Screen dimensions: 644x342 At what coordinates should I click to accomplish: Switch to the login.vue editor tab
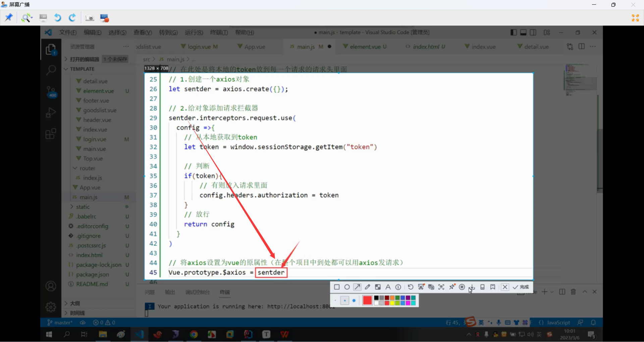[x=199, y=47]
